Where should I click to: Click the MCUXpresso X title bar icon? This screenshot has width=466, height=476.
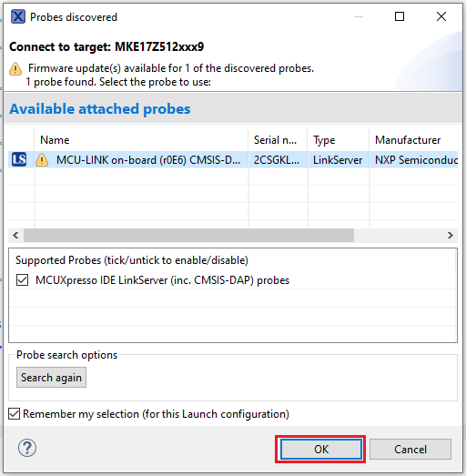18,16
